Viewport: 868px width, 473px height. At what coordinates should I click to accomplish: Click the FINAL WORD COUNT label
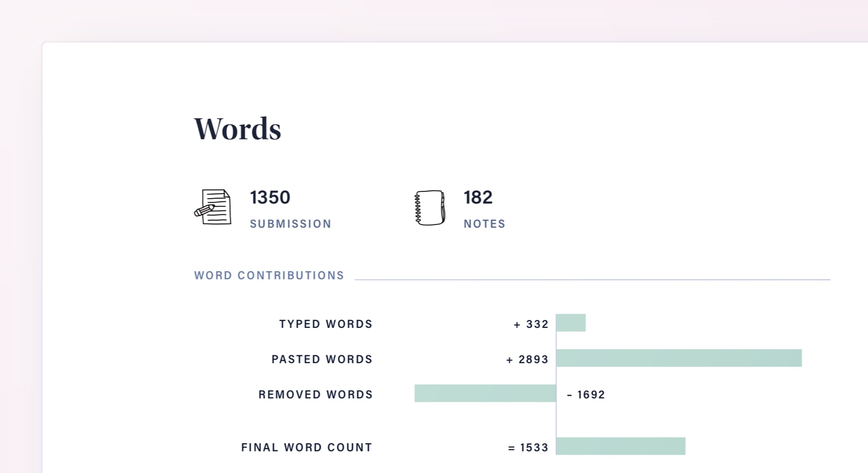(x=306, y=447)
